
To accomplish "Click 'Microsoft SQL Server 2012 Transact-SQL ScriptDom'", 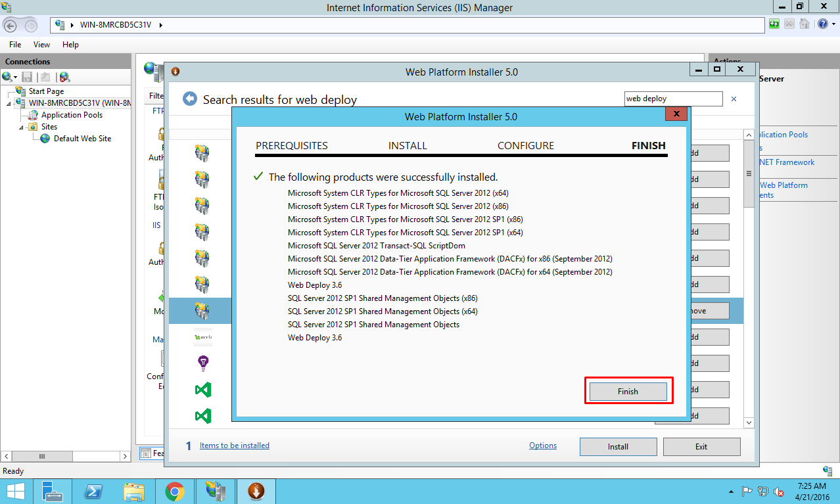I will tap(377, 246).
